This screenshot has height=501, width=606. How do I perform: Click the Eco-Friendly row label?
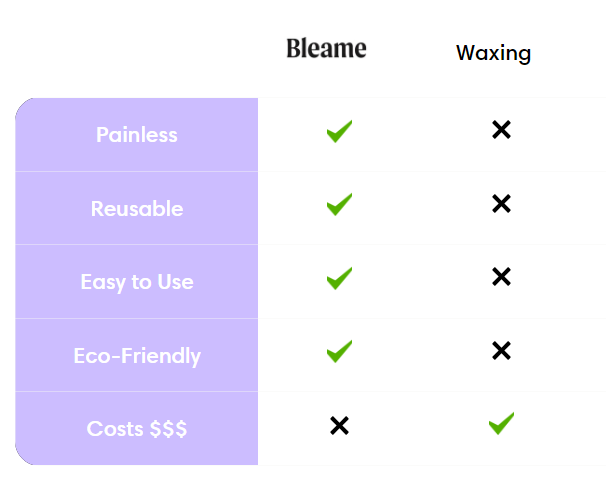(137, 356)
